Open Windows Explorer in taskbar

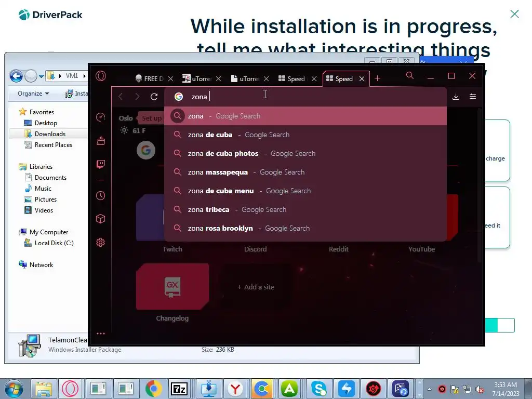pyautogui.click(x=44, y=389)
